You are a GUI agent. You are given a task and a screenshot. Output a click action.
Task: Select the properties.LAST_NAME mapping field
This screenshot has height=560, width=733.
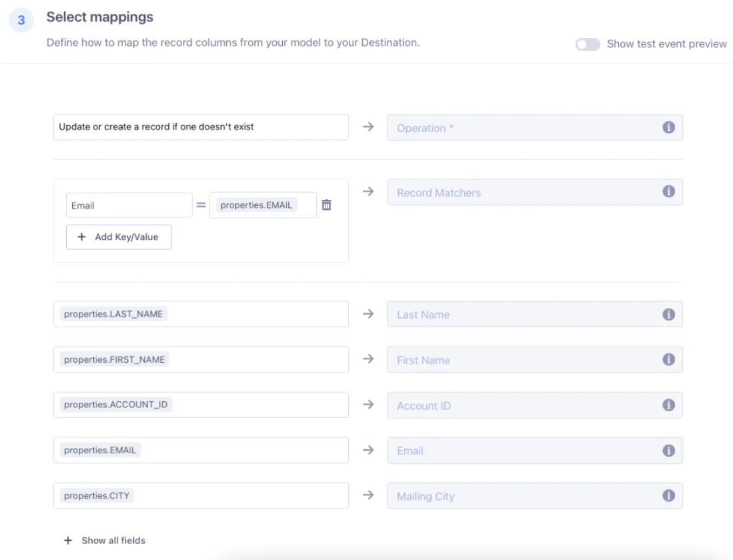pos(200,313)
